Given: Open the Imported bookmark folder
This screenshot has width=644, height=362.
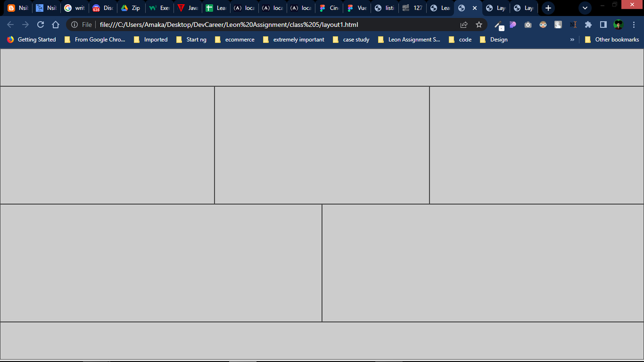Looking at the screenshot, I should click(x=150, y=40).
